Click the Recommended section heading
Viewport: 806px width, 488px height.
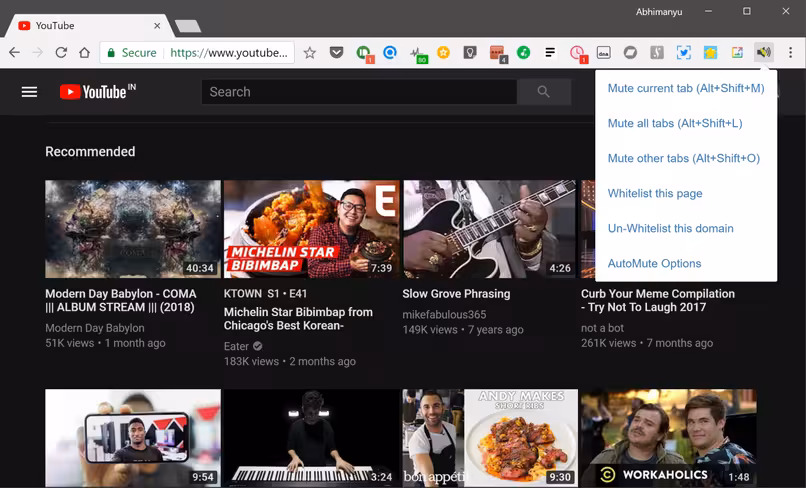tap(90, 152)
